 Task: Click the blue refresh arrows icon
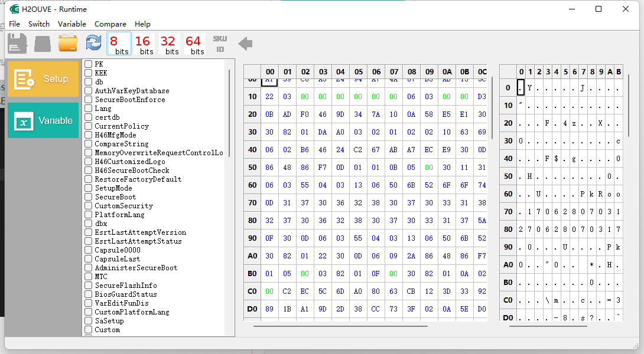click(93, 42)
